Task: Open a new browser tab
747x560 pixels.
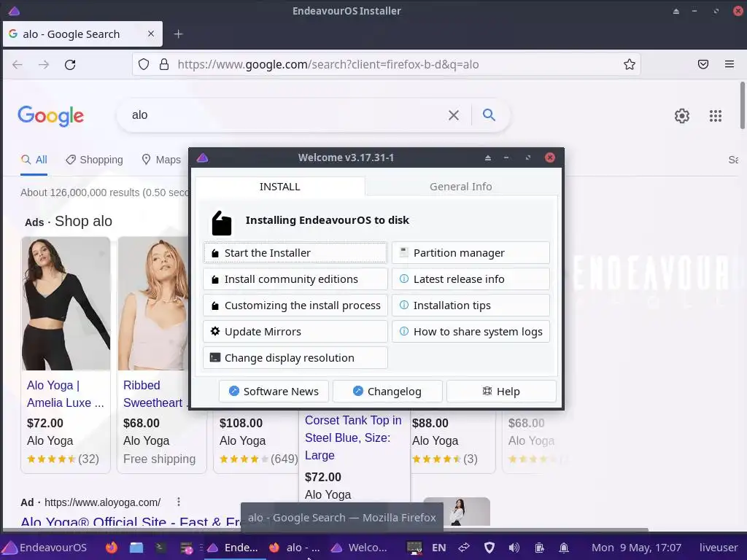Action: click(x=178, y=34)
